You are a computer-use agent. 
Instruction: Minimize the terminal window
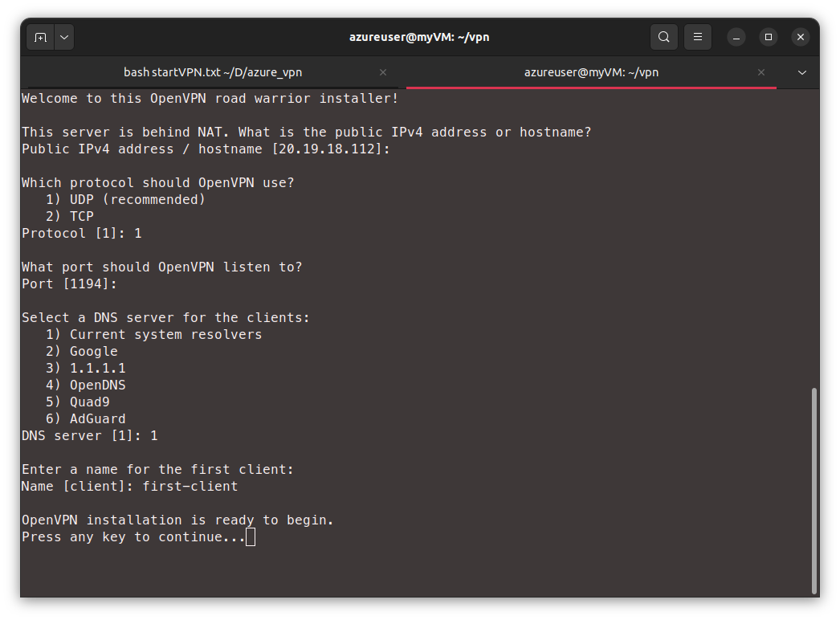(x=736, y=37)
